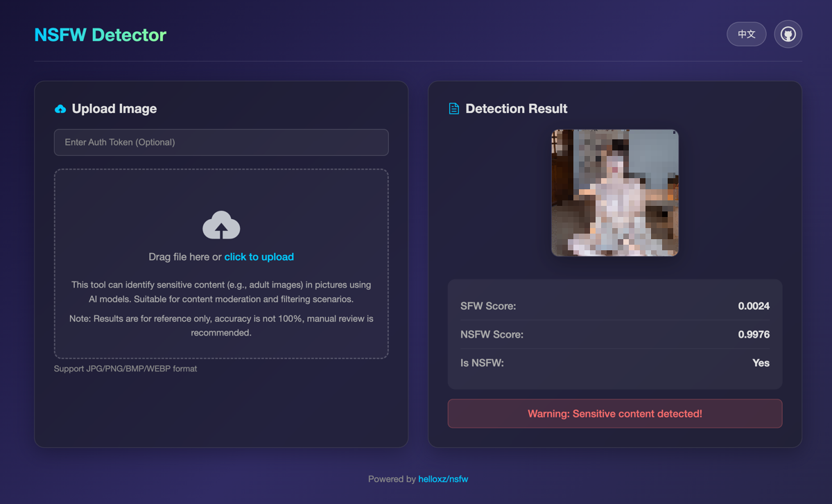Click the Is NSFW "Yes" value
The width and height of the screenshot is (832, 504).
pos(761,363)
